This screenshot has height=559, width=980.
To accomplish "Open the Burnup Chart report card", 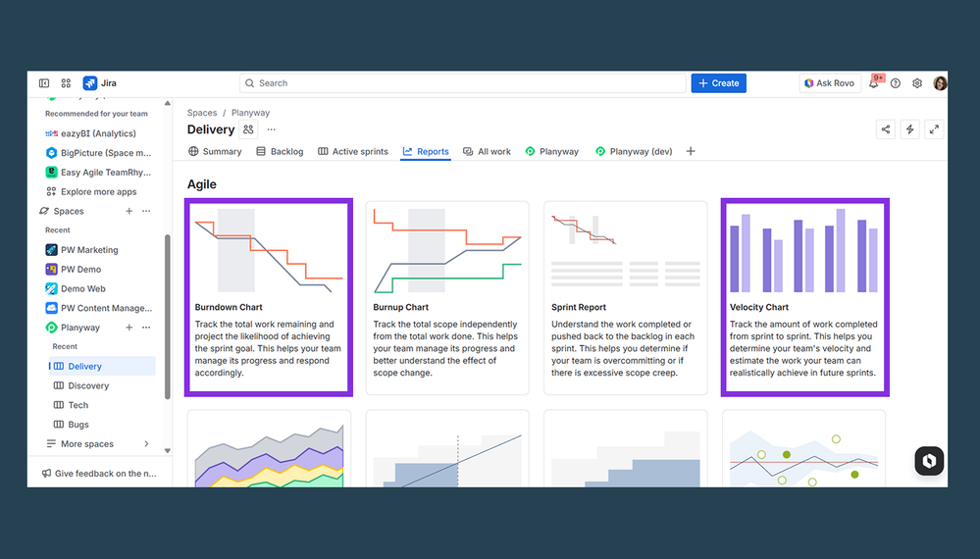I will point(447,297).
